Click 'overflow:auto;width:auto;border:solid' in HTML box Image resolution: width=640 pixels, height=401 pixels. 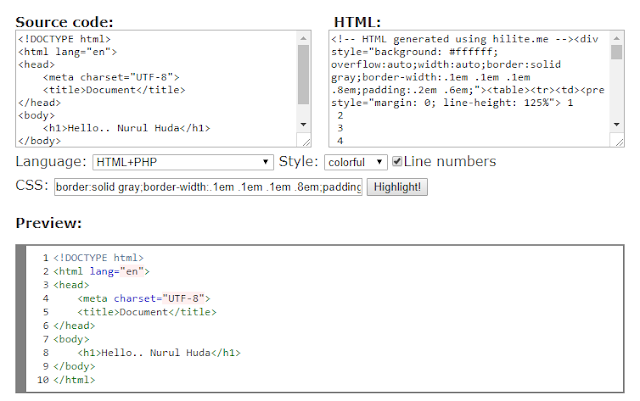[x=446, y=65]
